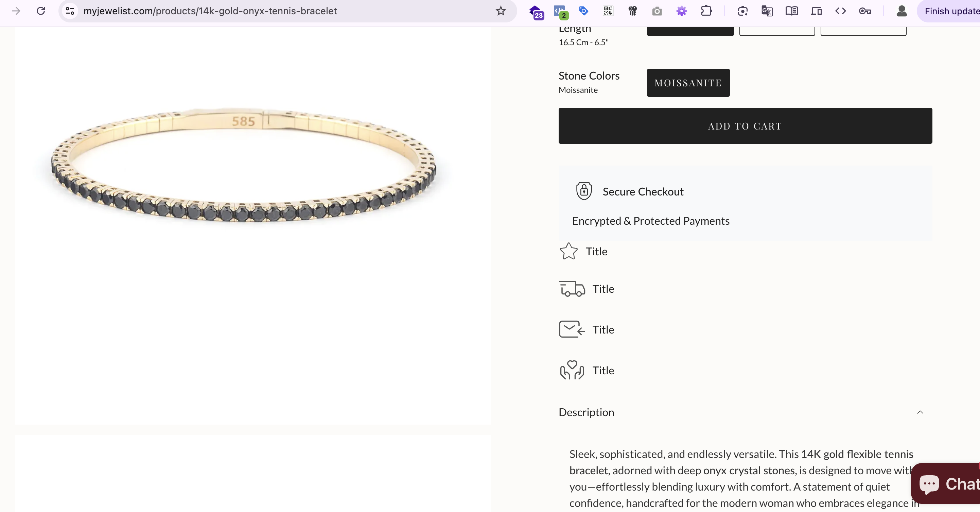Collapse the Description section chevron
The image size is (980, 512).
(920, 412)
